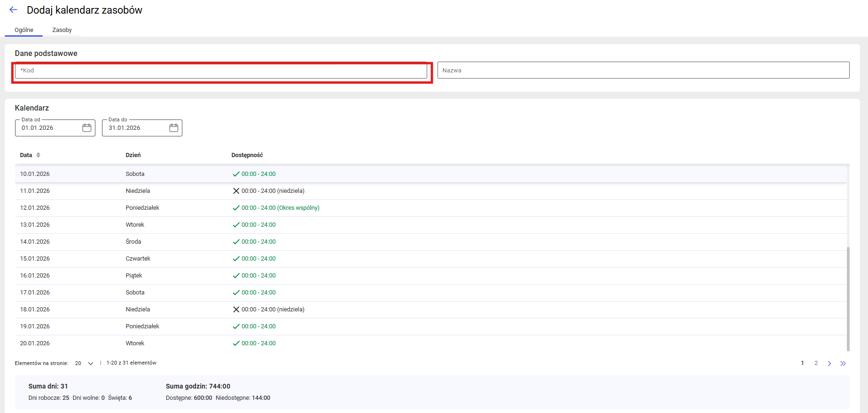Click the X icon for 11.01.2026
This screenshot has height=413, width=868.
(x=236, y=191)
